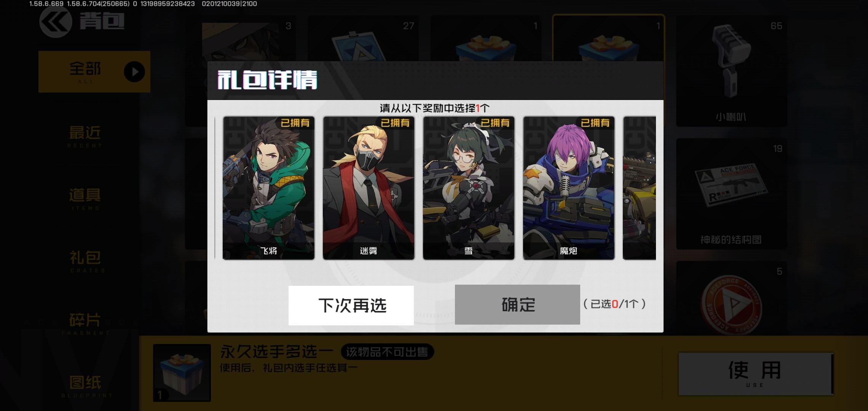This screenshot has height=411, width=868.
Task: Open the 道具 ITEMS tab
Action: click(85, 199)
